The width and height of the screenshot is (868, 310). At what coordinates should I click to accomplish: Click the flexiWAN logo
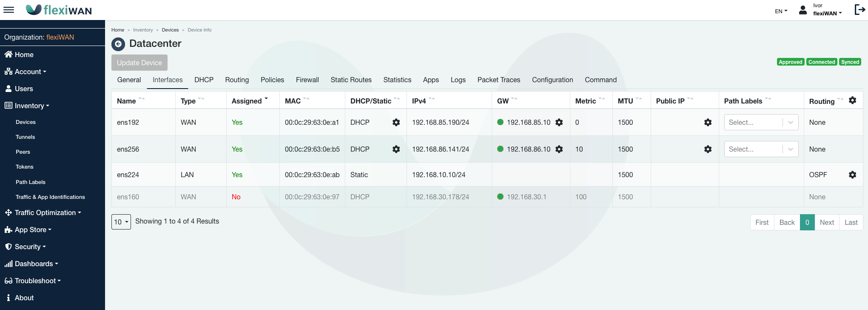tap(59, 10)
